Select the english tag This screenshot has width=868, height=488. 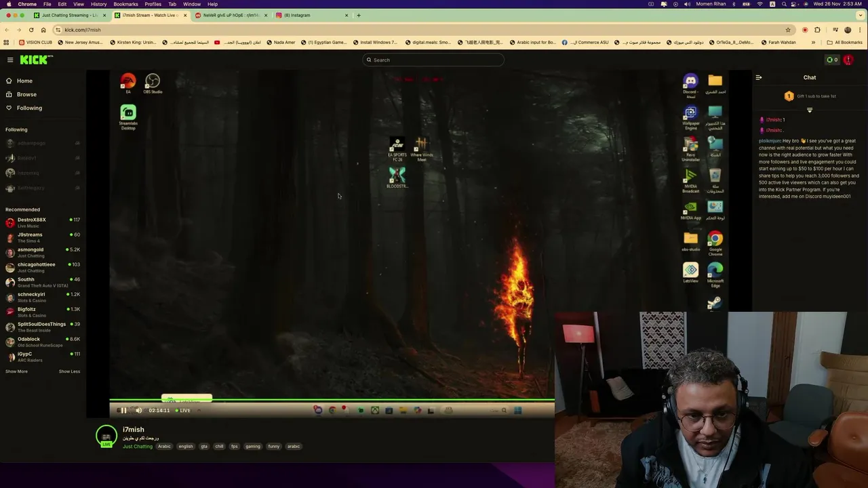(x=186, y=447)
